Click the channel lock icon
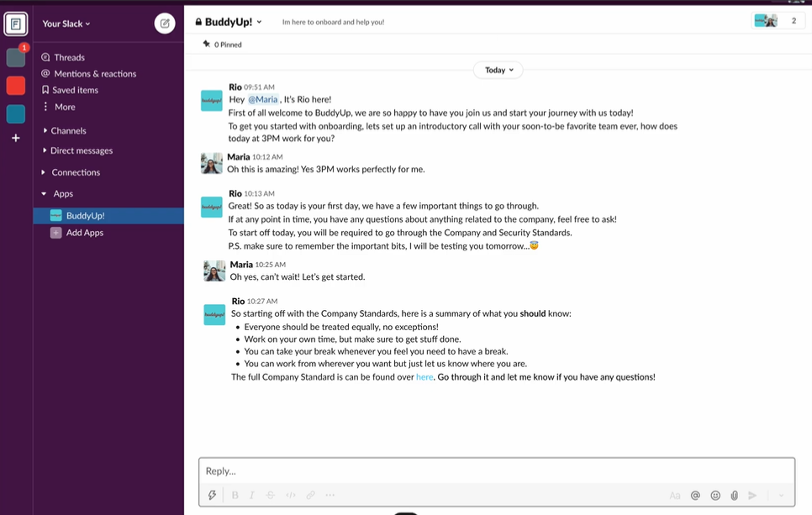 198,22
